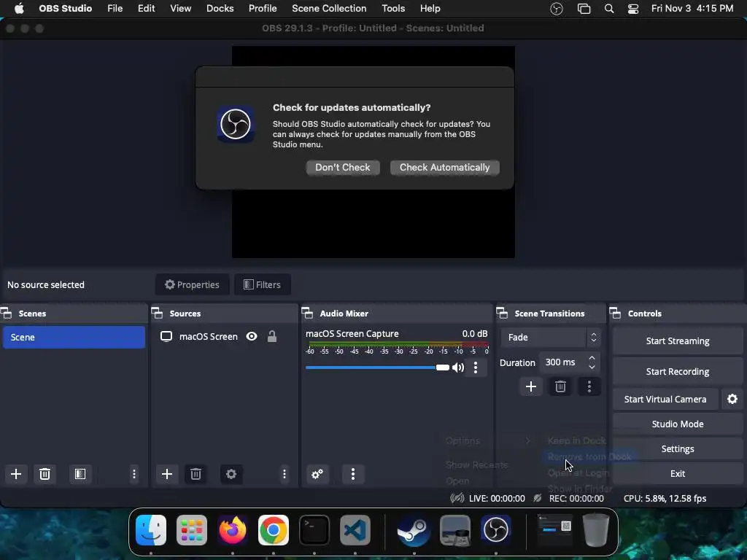Open scene filters icon in Scenes panel

(80, 474)
